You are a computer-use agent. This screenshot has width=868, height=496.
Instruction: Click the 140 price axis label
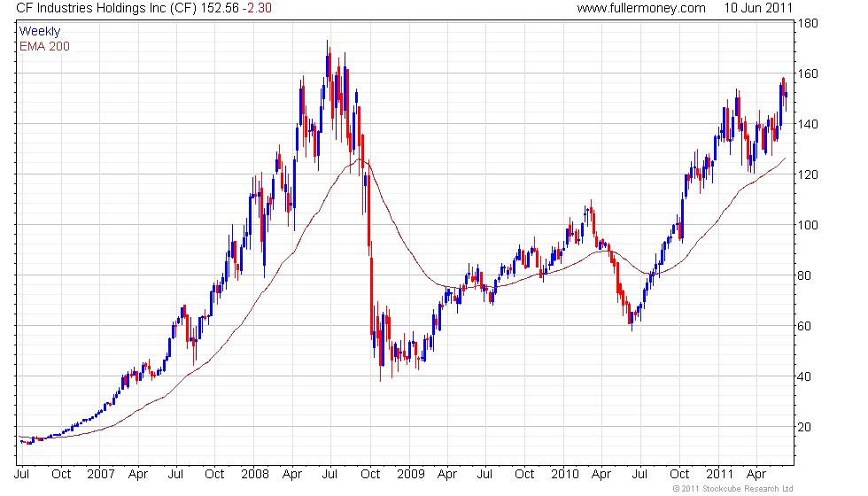tap(808, 124)
